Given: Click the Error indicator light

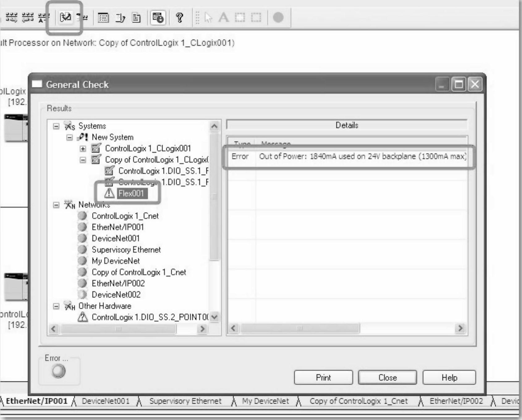Looking at the screenshot, I should pos(59,371).
